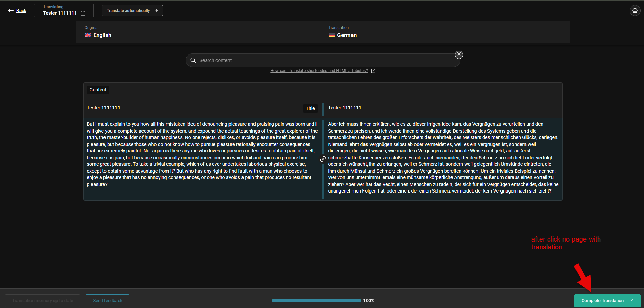Click the link icon between paragraphs
Image resolution: width=644 pixels, height=308 pixels.
pos(323,159)
